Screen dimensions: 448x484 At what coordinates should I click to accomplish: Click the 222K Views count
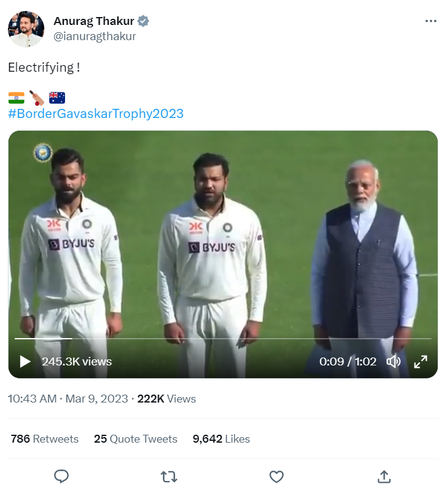tap(167, 399)
